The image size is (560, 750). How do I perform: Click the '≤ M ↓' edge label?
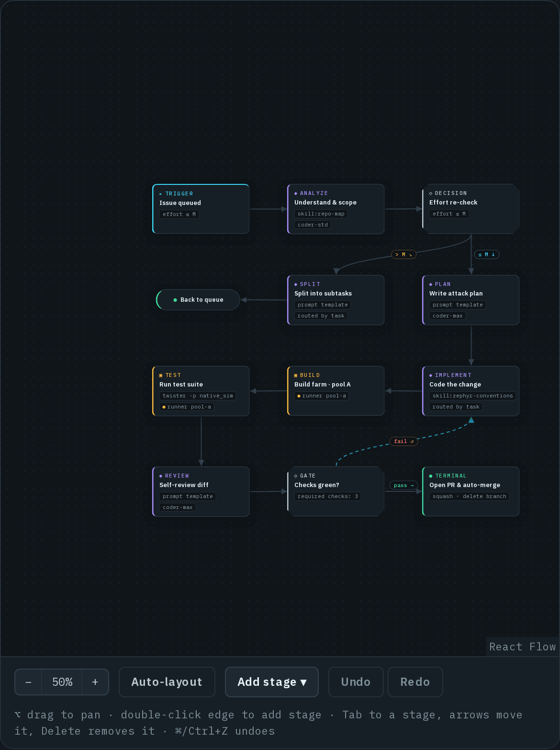pos(486,254)
